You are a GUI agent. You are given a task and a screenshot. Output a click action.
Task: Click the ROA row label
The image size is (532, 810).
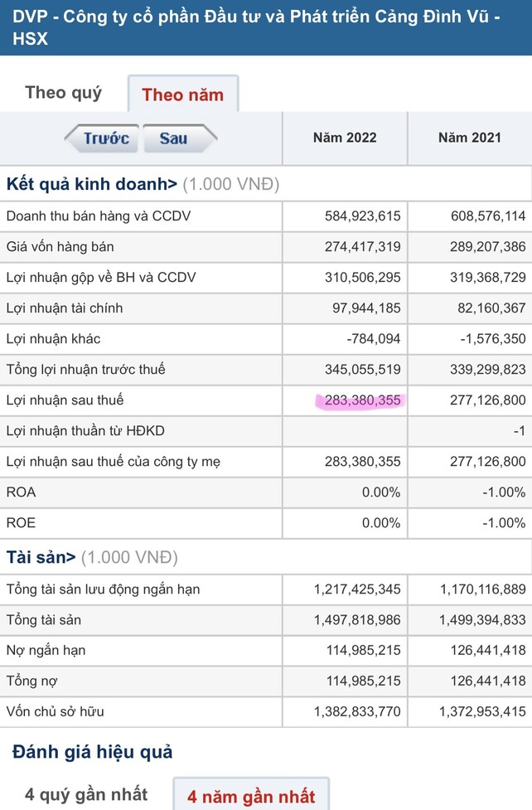pyautogui.click(x=21, y=492)
